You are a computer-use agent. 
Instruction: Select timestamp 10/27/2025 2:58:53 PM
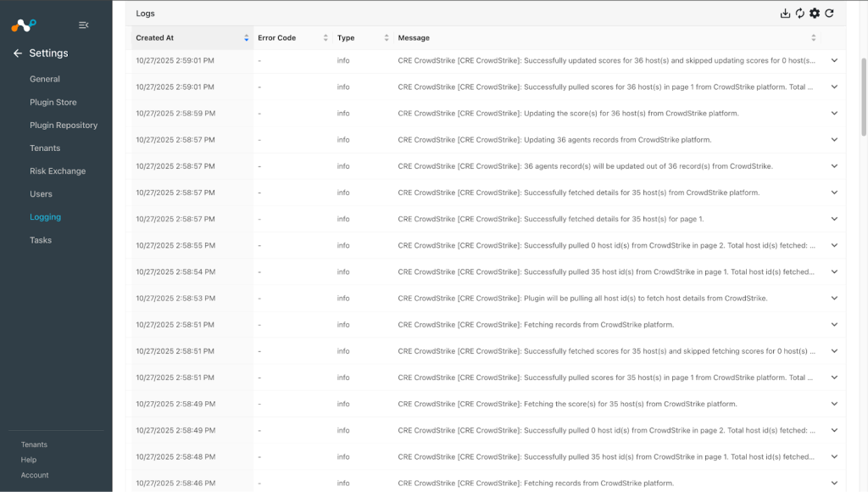click(175, 298)
